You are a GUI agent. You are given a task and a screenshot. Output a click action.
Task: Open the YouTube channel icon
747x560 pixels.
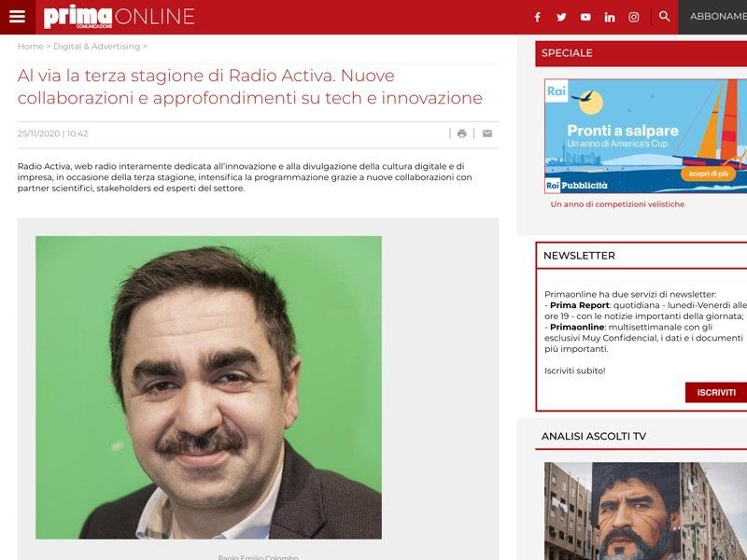click(585, 15)
